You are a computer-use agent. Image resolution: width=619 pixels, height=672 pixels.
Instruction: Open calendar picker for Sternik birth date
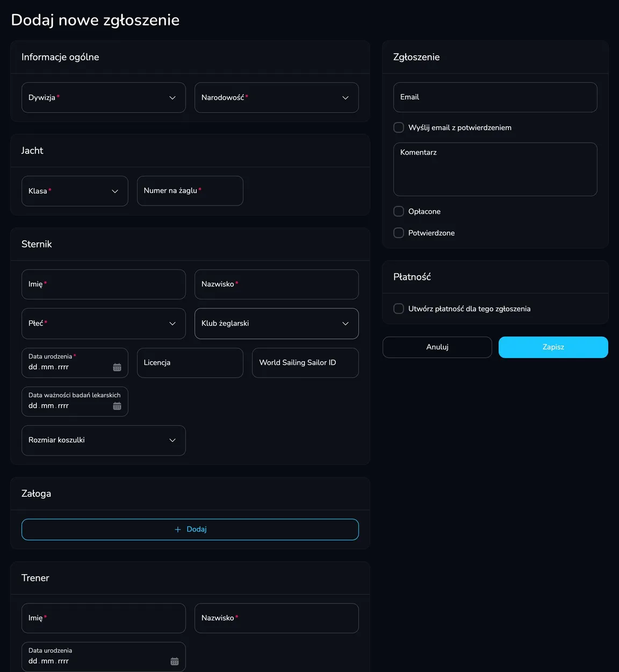coord(117,367)
